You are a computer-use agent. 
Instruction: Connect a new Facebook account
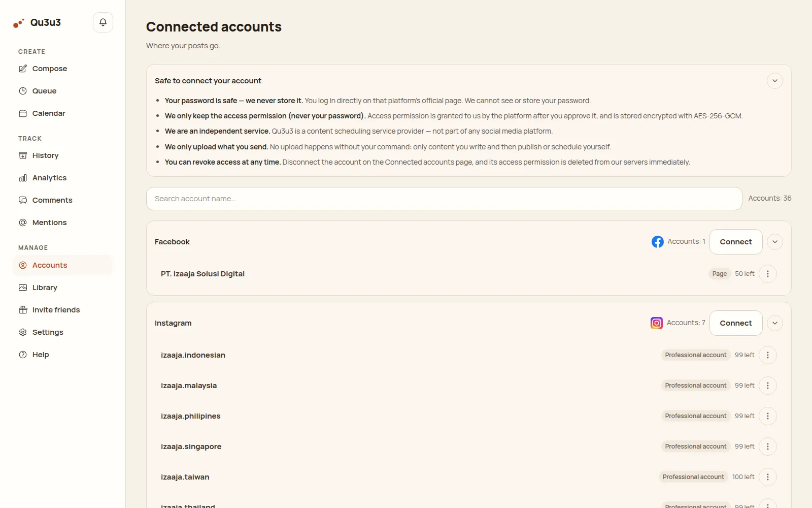(736, 242)
